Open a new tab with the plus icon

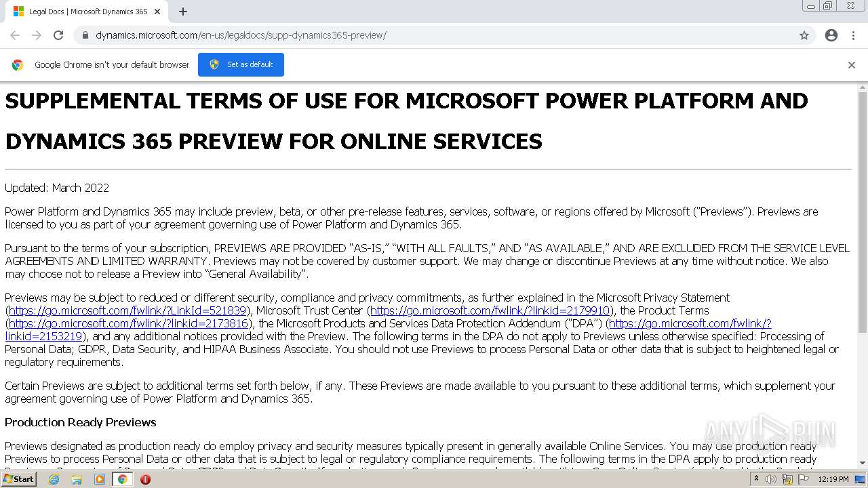click(x=183, y=12)
